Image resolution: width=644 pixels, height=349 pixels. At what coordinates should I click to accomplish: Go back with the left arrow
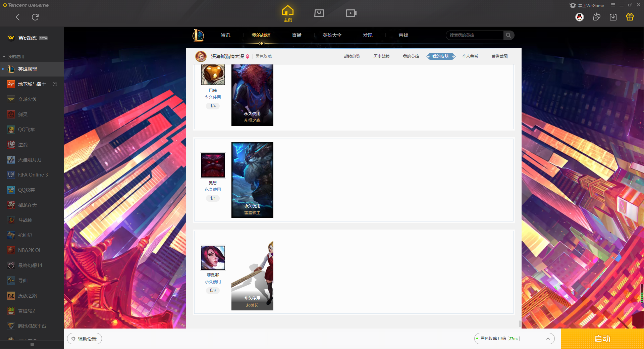pyautogui.click(x=18, y=17)
